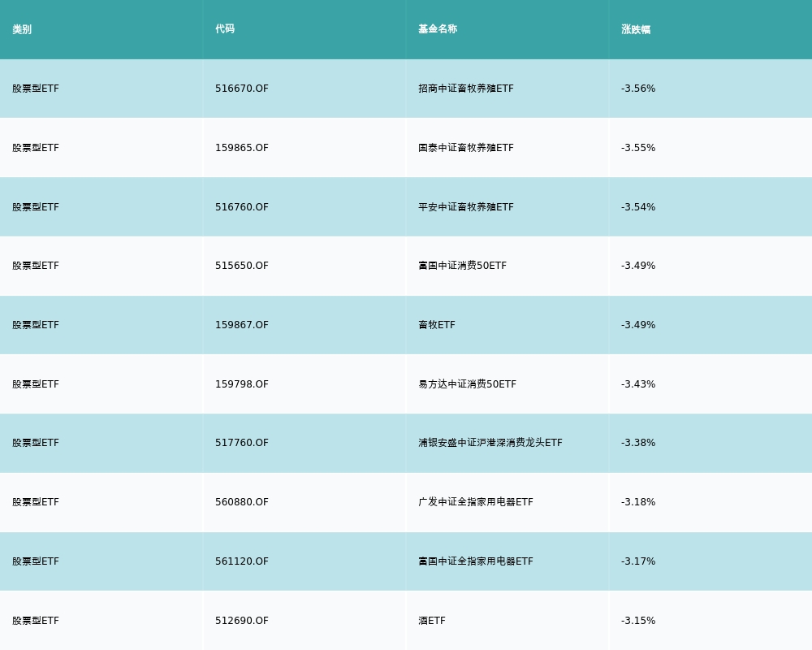This screenshot has width=812, height=650.
Task: Click the -3.55% change value
Action: 638,148
